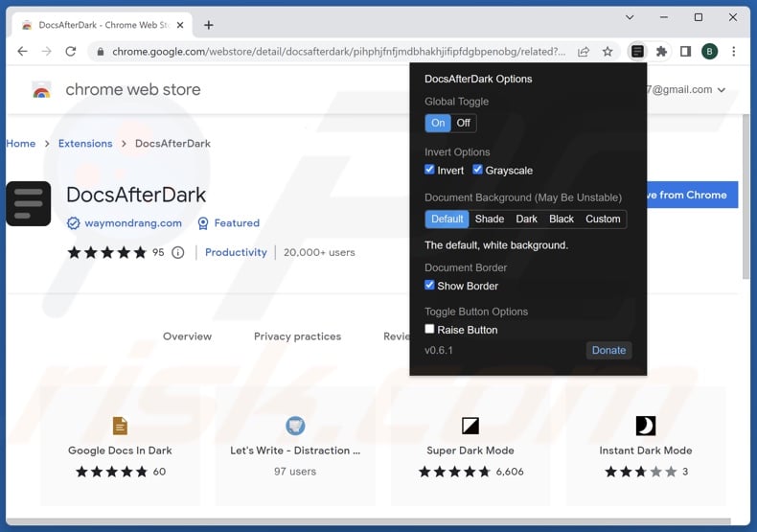Screen dimensions: 757x532
Task: Enable the Raise Button checkbox
Action: coord(429,329)
